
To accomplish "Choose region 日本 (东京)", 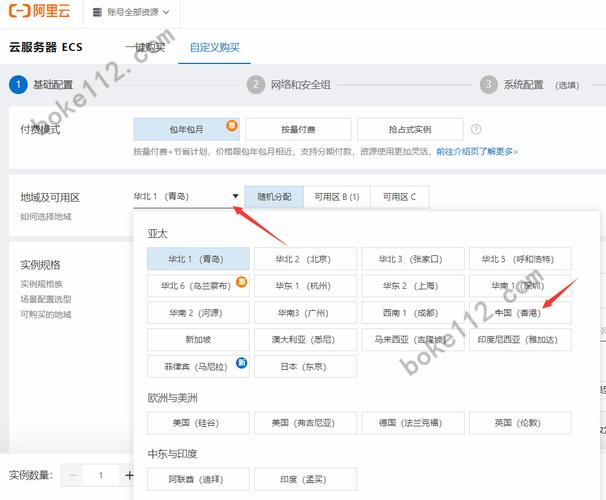I will click(x=305, y=366).
